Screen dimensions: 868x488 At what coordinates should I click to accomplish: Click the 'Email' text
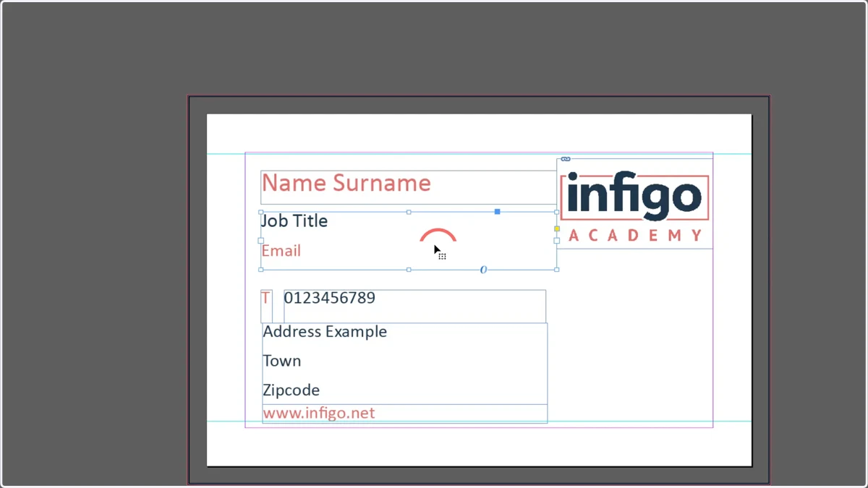(281, 251)
